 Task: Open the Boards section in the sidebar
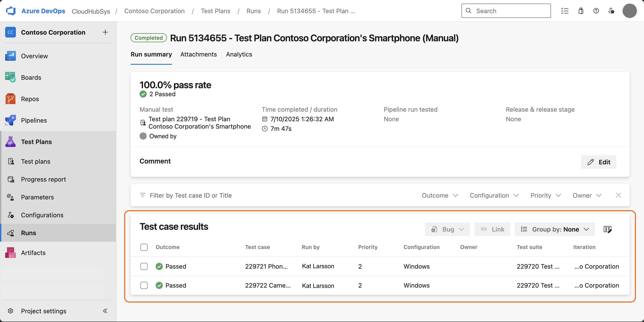(31, 77)
